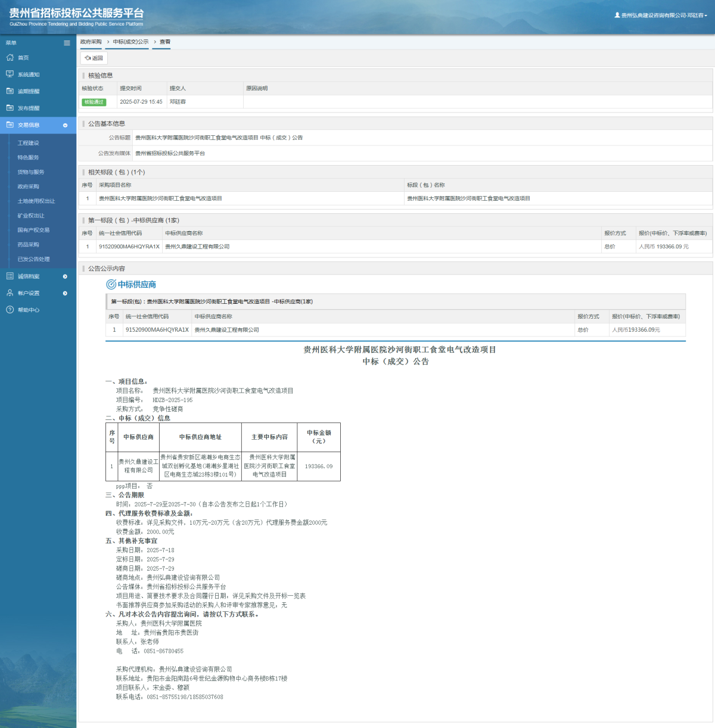Click the question mark icon for 帮助中心
The height and width of the screenshot is (728, 715).
point(10,310)
